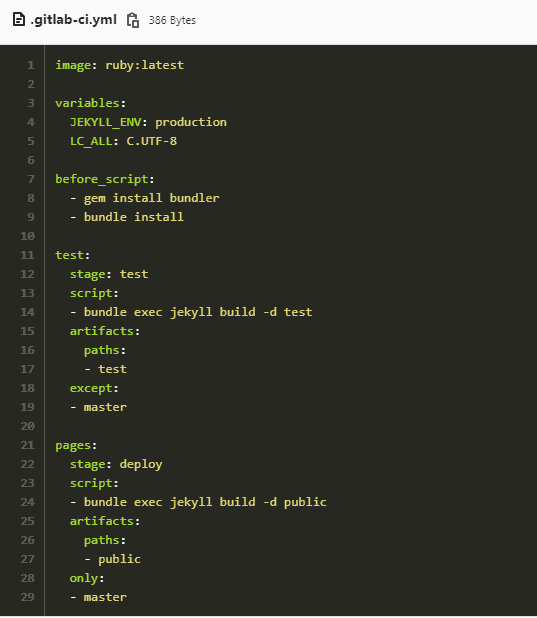The image size is (537, 618).
Task: Select line number 21
Action: [28, 445]
